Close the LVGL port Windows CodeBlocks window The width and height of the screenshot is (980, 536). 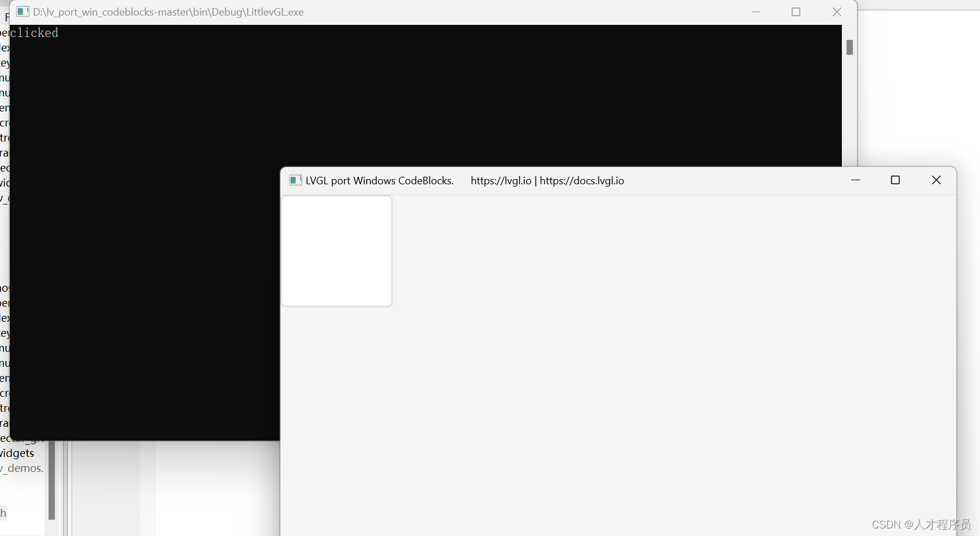[x=936, y=180]
